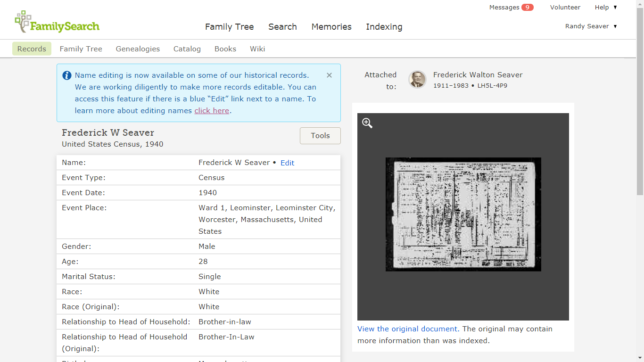Open the Tools button menu

320,136
